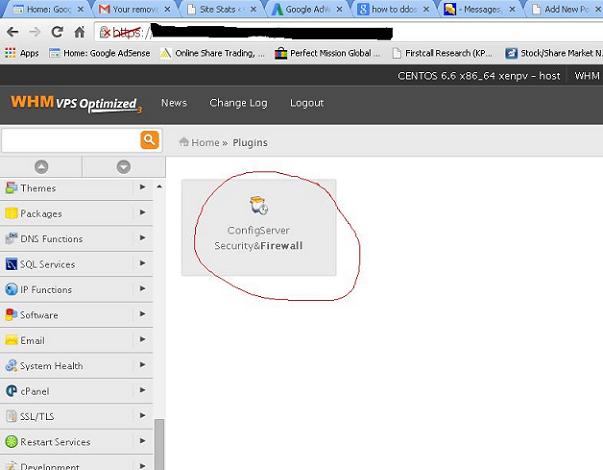This screenshot has width=603, height=470.
Task: Click the browser forward arrow
Action: pos(35,32)
